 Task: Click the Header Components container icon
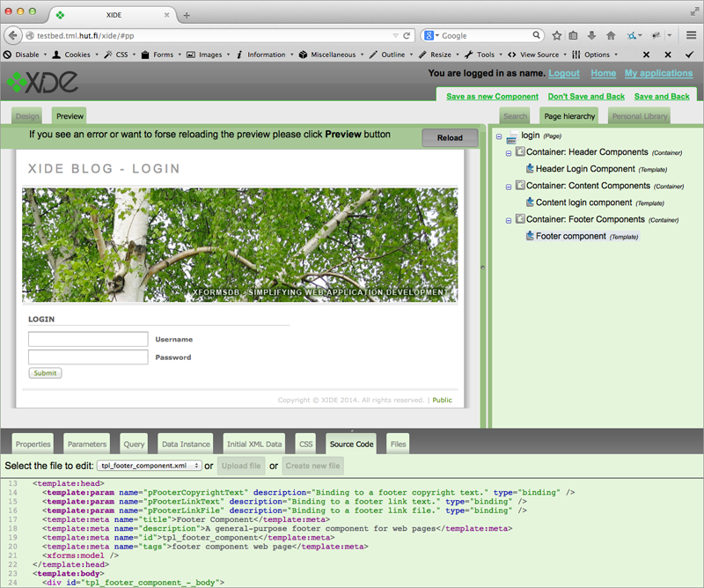520,152
